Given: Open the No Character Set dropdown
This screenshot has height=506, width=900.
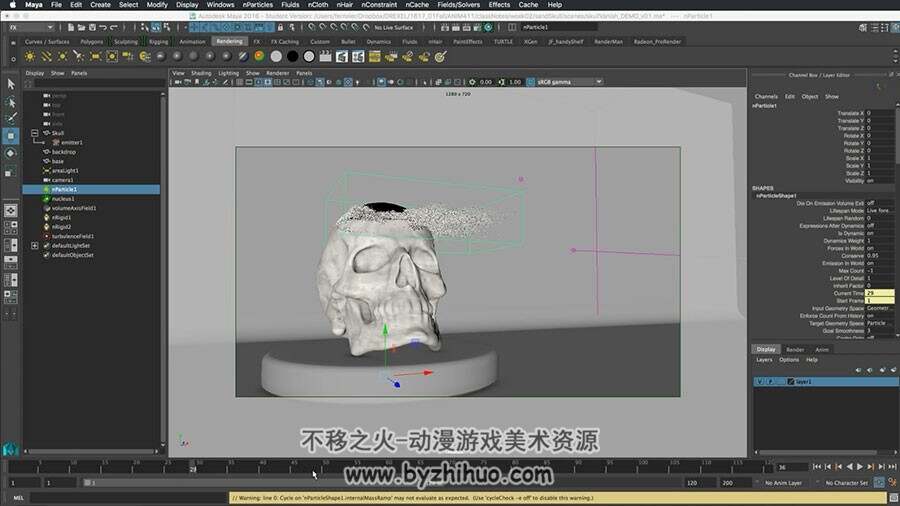Looking at the screenshot, I should 847,483.
